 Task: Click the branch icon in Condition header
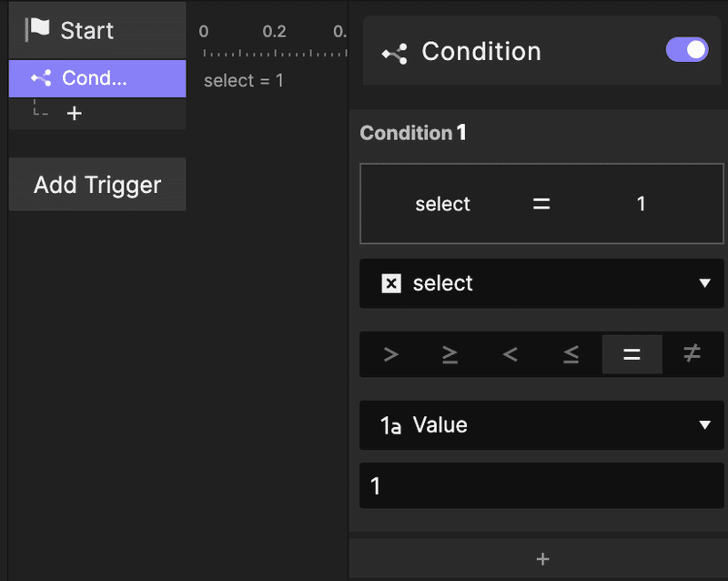click(x=395, y=53)
